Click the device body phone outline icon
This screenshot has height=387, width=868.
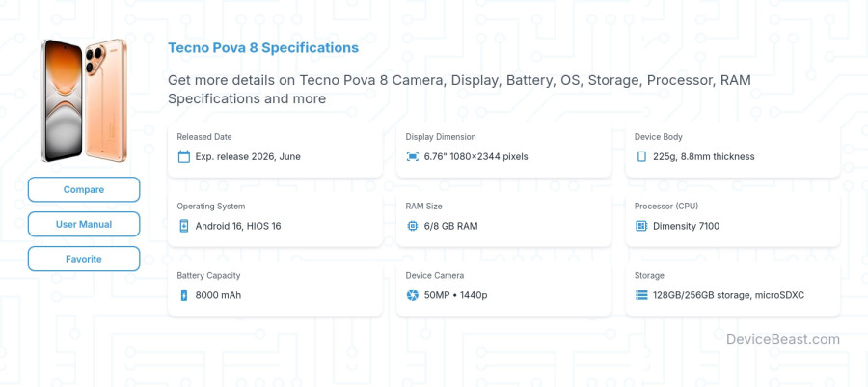click(x=641, y=156)
